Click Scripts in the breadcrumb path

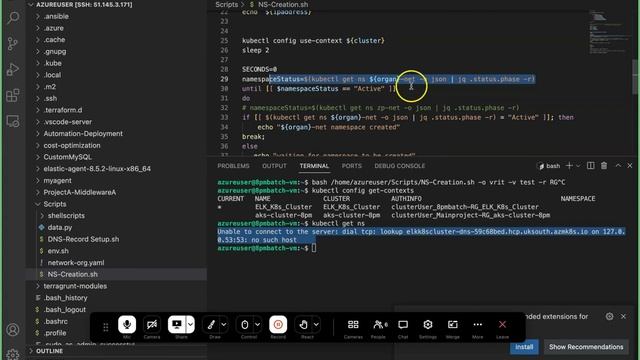coord(227,4)
